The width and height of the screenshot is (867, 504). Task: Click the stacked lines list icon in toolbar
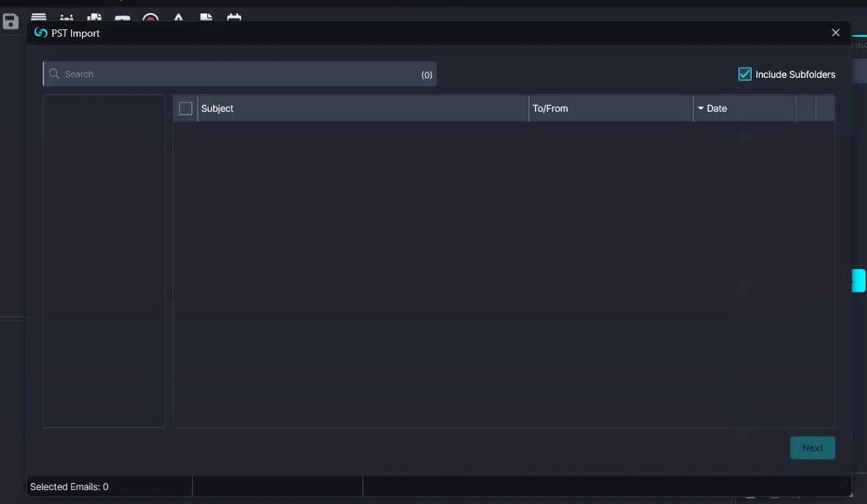pos(38,18)
